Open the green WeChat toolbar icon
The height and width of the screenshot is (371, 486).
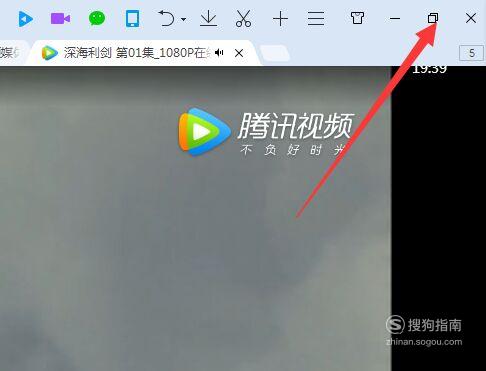[x=97, y=18]
